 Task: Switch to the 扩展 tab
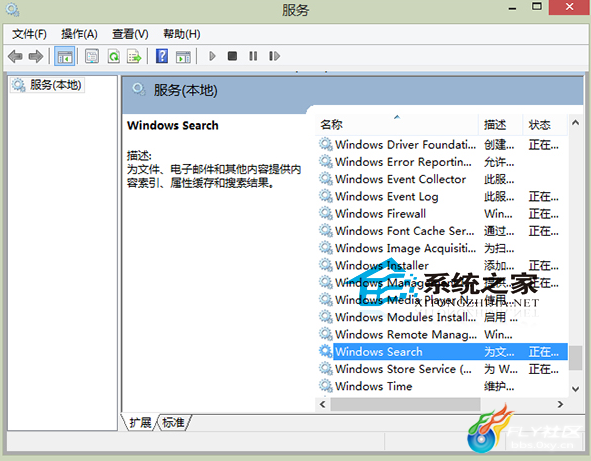tap(140, 423)
